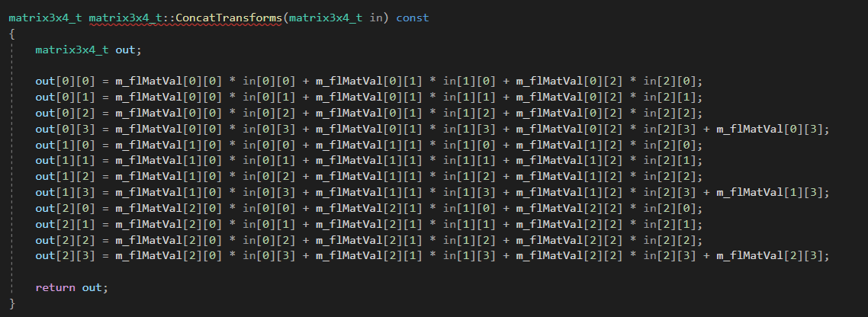868x317 pixels.
Task: Click m_flMatVal[2][3] at end of out[2][3] line
Action: coord(770,255)
